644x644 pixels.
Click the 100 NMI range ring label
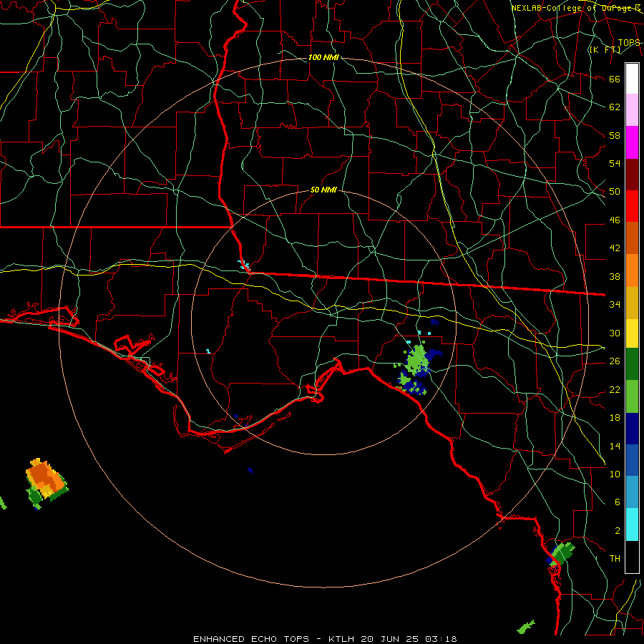click(x=323, y=57)
